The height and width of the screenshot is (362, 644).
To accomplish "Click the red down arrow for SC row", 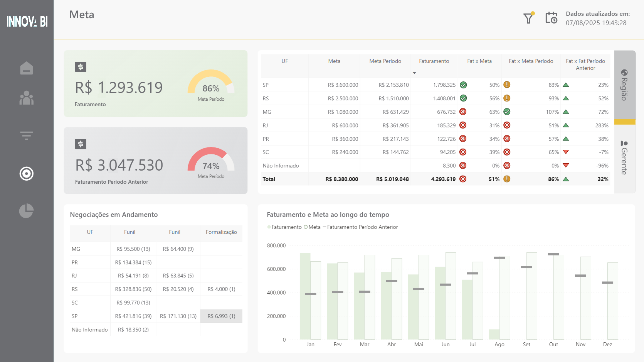I will [x=566, y=152].
